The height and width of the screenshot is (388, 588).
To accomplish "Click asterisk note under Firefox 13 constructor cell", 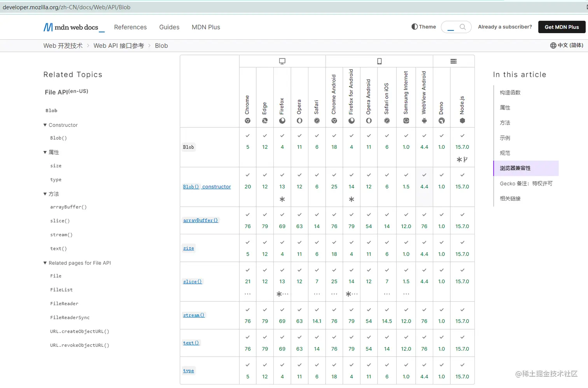I will 282,199.
